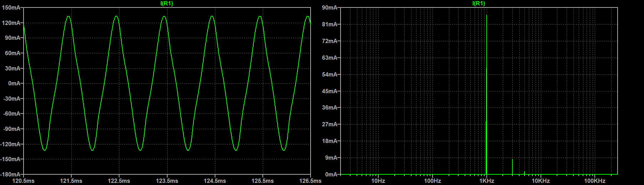Click the 45mA FFT axis label

(330, 91)
